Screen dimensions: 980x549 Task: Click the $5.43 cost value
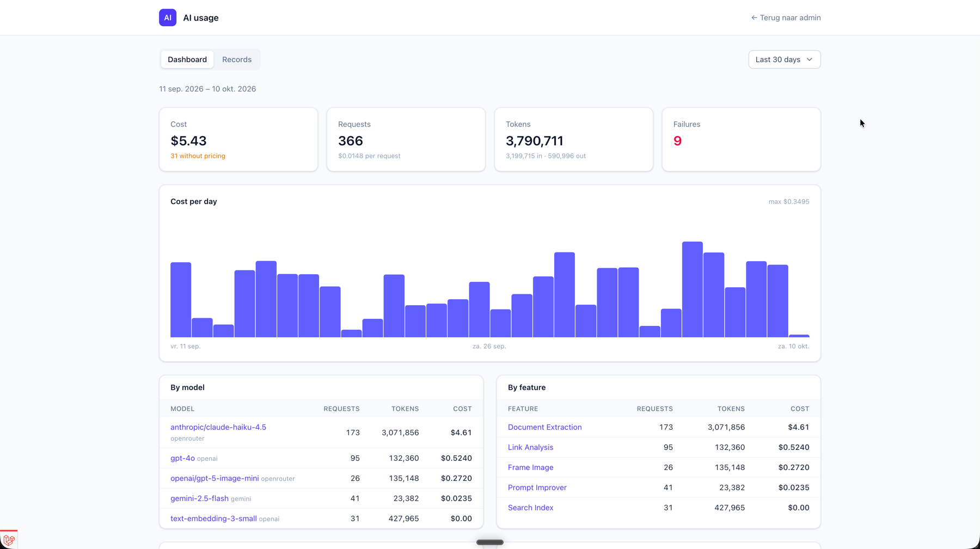pos(188,141)
